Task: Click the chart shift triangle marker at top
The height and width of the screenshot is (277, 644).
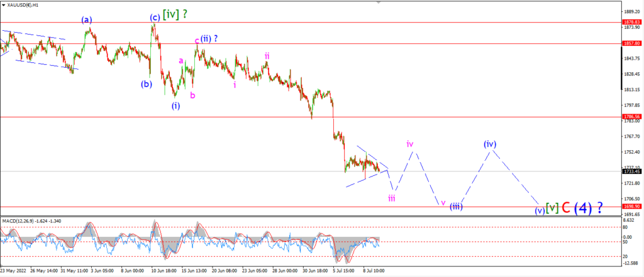Action: click(378, 2)
